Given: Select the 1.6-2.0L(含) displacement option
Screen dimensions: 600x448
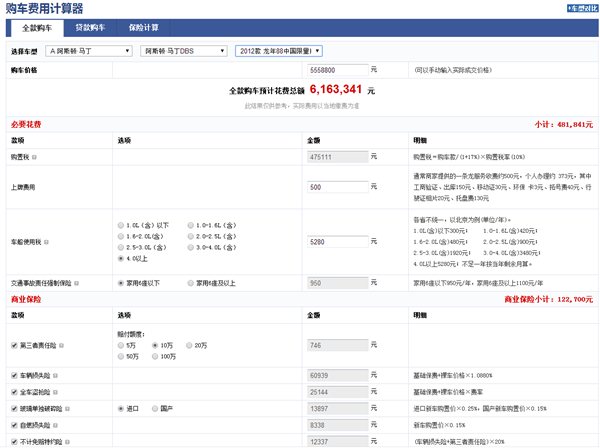Looking at the screenshot, I should (x=121, y=236).
